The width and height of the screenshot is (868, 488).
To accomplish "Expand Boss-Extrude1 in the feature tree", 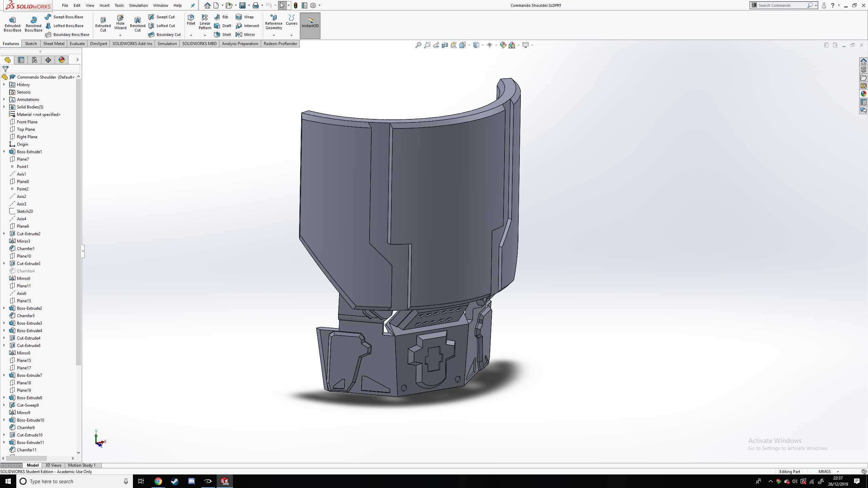I will coord(3,151).
